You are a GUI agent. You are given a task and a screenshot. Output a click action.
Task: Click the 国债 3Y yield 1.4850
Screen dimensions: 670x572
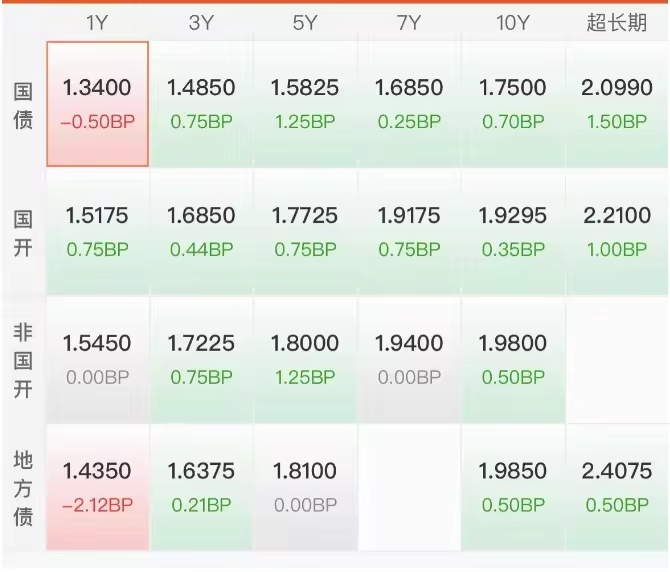[201, 104]
